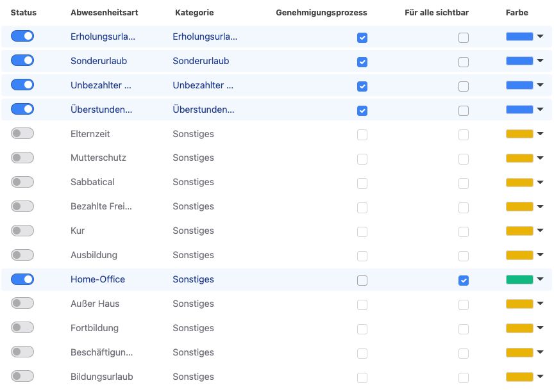Click the blue color swatch for Sonderurlaub
The image size is (554, 392).
(x=521, y=61)
